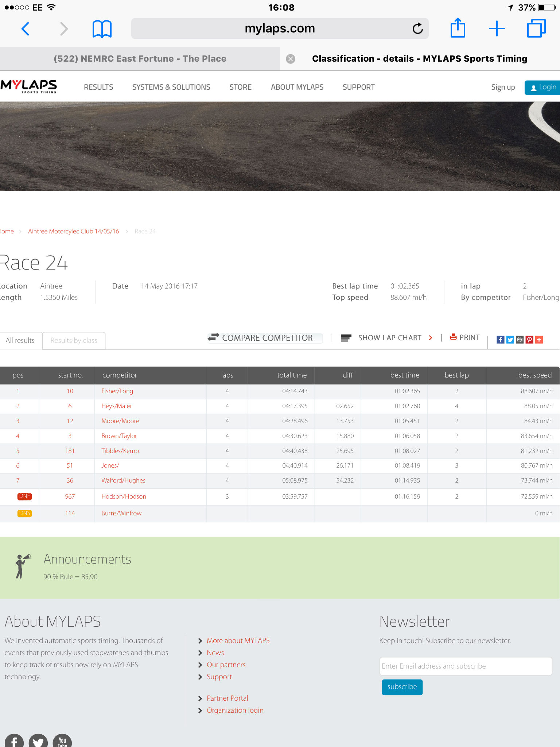Click the Sign up link
Screen dimensions: 560x747
503,87
